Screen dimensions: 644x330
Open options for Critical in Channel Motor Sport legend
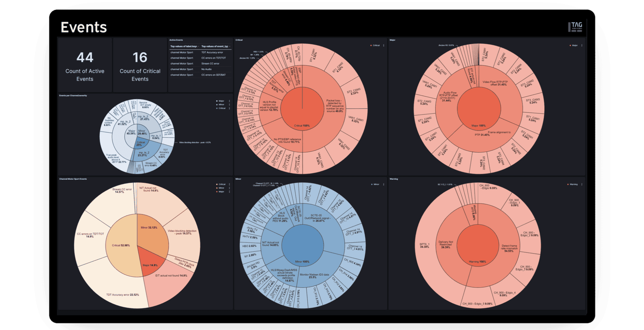pos(230,184)
